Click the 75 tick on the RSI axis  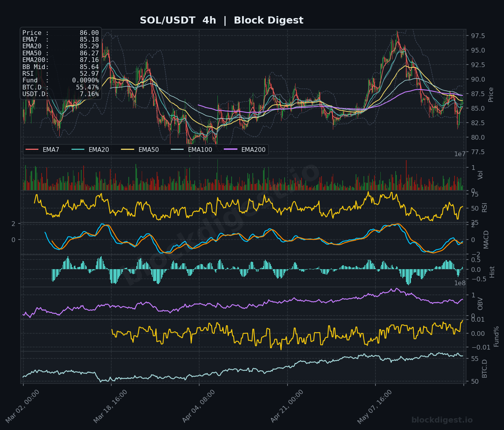(x=474, y=195)
